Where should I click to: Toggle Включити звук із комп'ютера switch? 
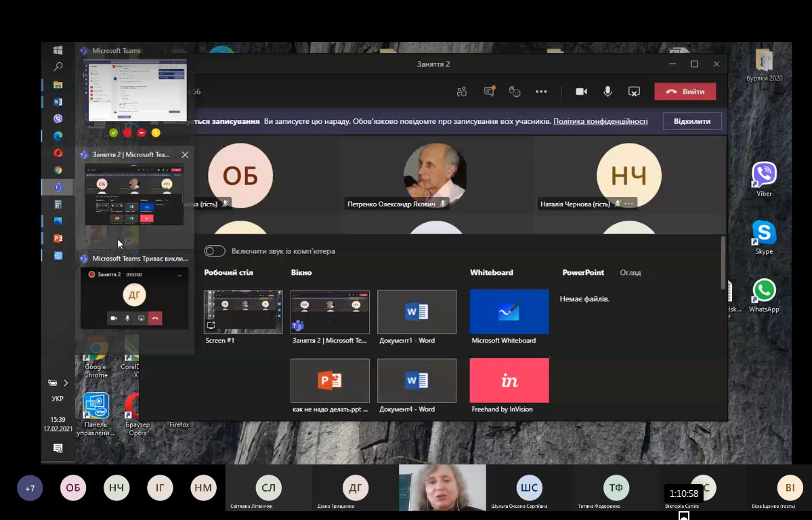tap(215, 251)
